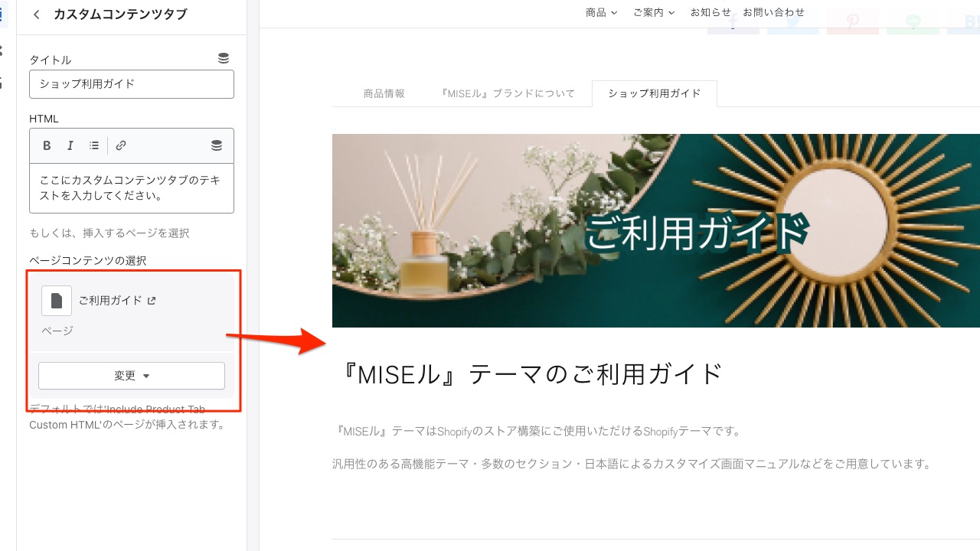
Task: Share via the Facebook button
Action: click(x=733, y=23)
